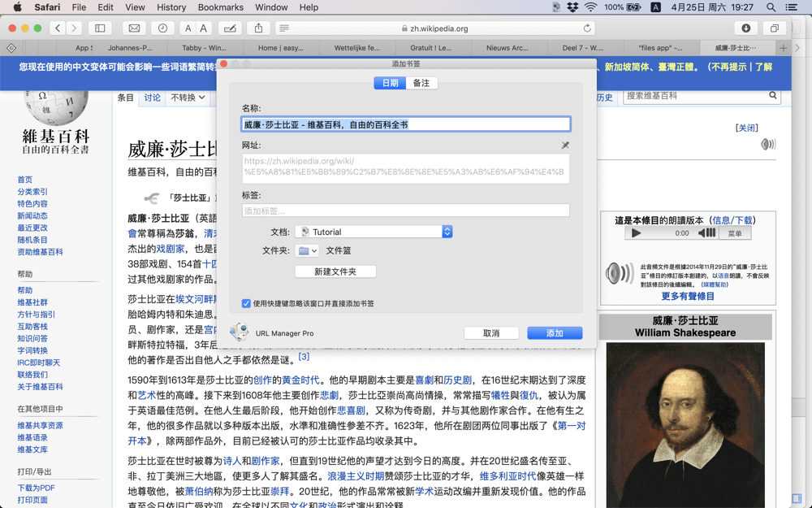The image size is (812, 508).
Task: Open Spotlight search in menu bar
Action: coord(771,7)
